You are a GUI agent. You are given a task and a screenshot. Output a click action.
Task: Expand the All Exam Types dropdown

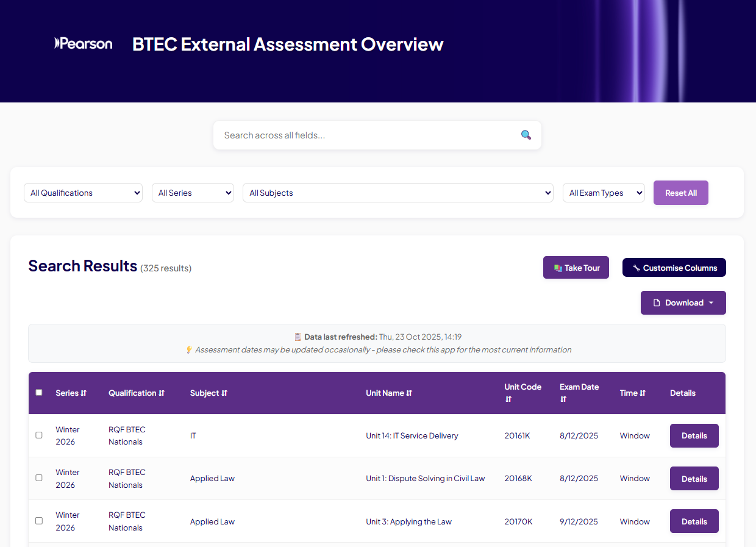click(x=603, y=193)
